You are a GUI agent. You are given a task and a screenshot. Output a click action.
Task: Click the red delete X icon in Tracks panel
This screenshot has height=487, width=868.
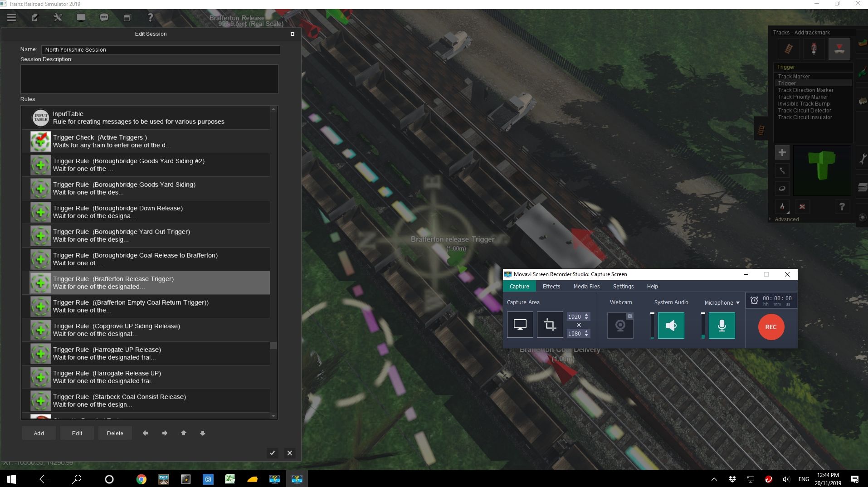[802, 207]
